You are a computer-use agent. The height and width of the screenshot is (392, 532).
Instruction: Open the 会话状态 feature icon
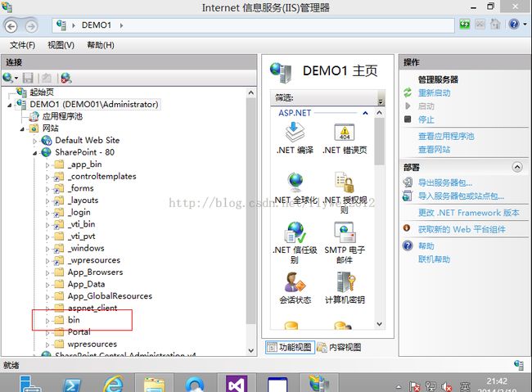pos(295,288)
